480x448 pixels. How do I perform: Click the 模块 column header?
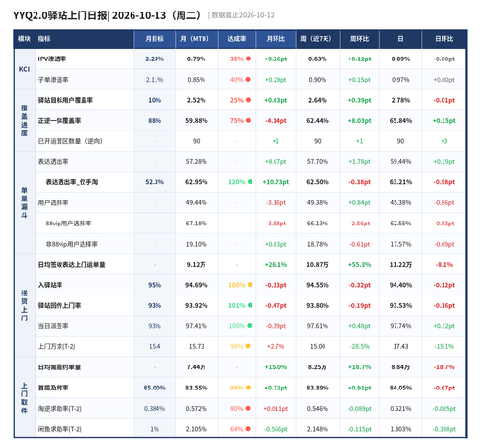coord(24,39)
